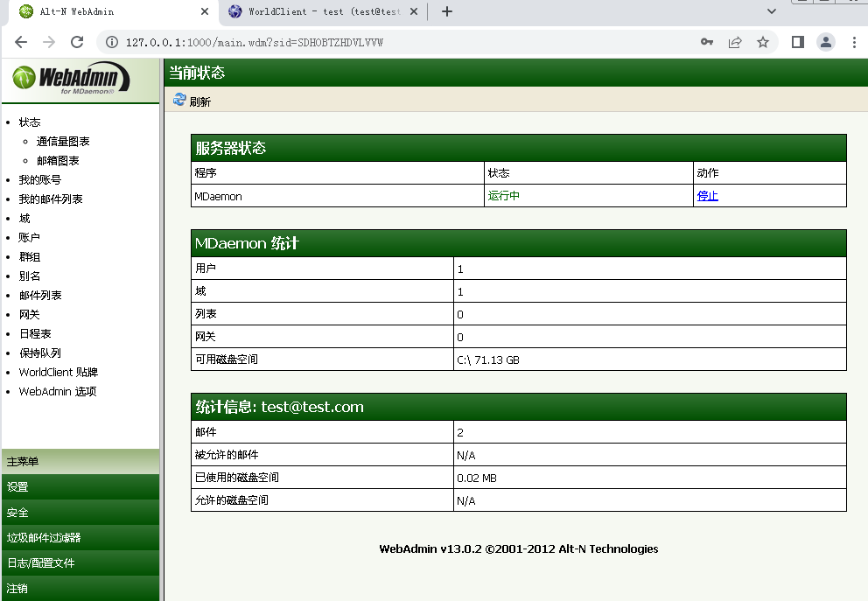Expand the 主菜单 section
This screenshot has width=868, height=601.
[x=80, y=462]
